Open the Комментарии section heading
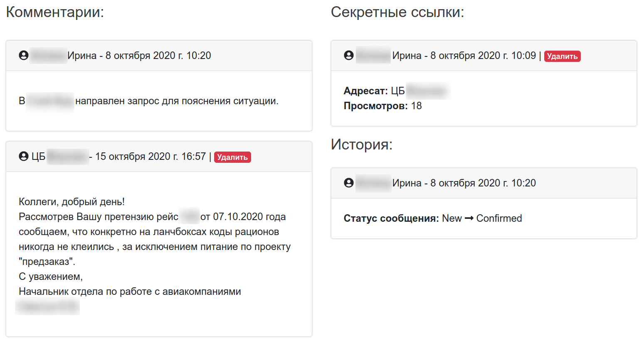644x343 pixels. [x=55, y=11]
